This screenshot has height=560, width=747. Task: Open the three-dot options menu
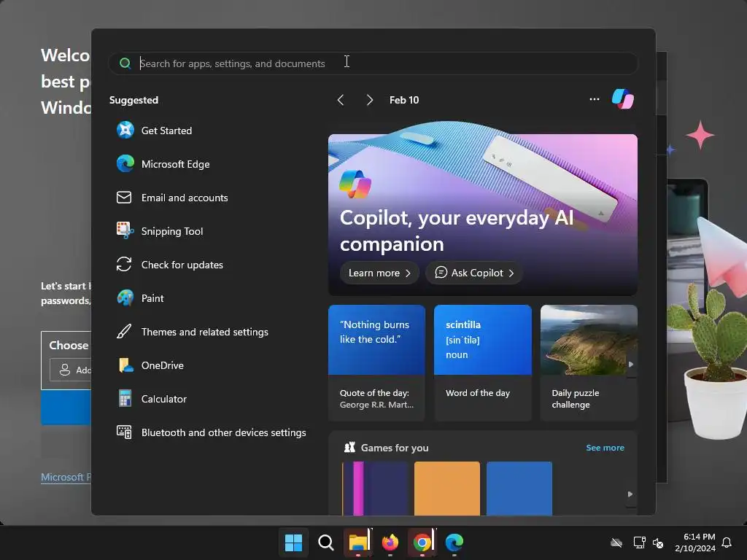coord(594,99)
